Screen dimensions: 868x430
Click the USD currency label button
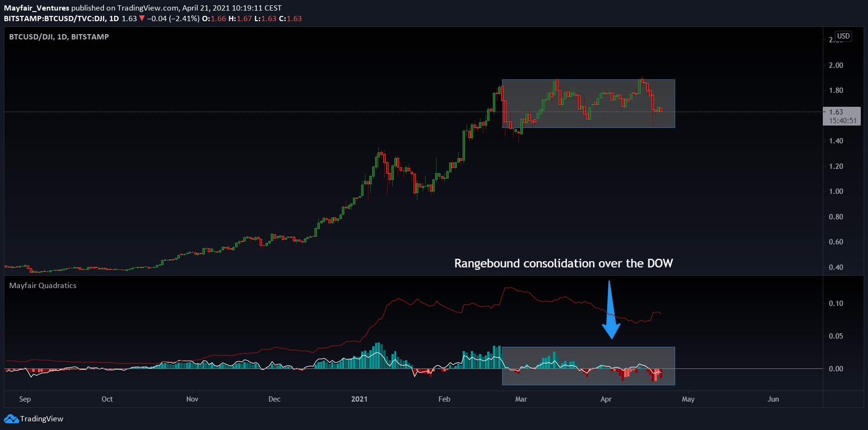click(843, 36)
